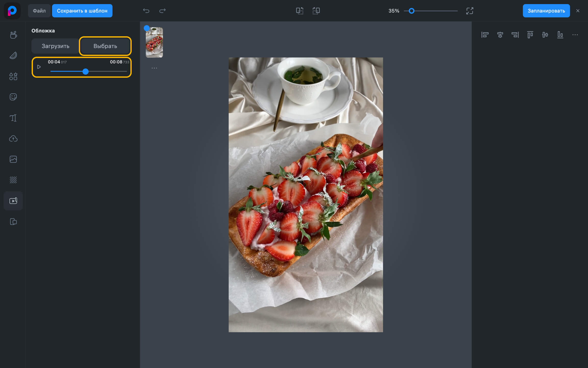
Task: Align objects to left edge
Action: pos(485,35)
